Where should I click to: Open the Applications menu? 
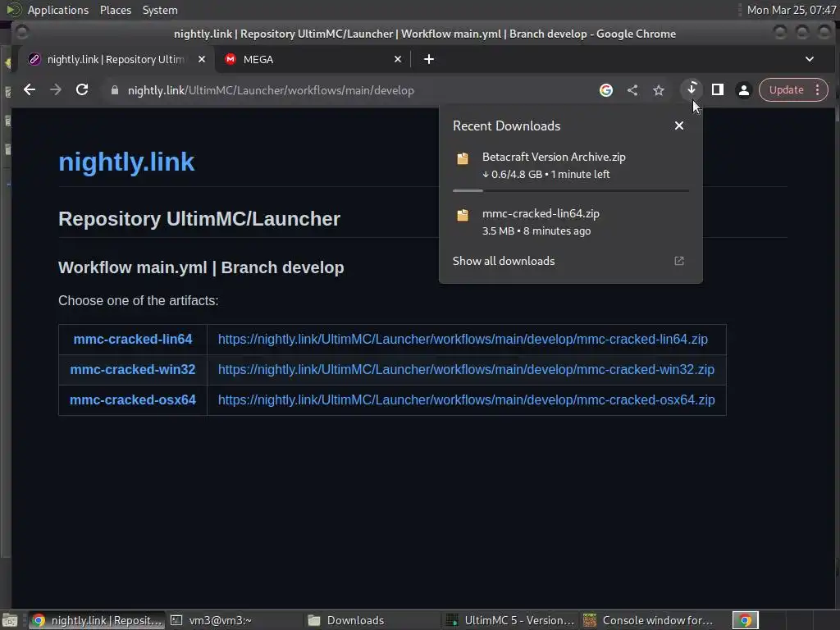point(58,10)
